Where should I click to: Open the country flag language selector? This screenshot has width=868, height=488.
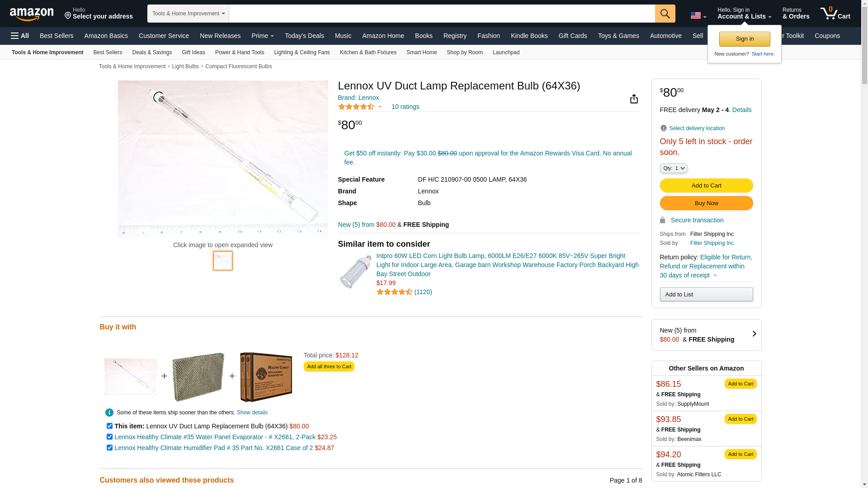coord(698,16)
